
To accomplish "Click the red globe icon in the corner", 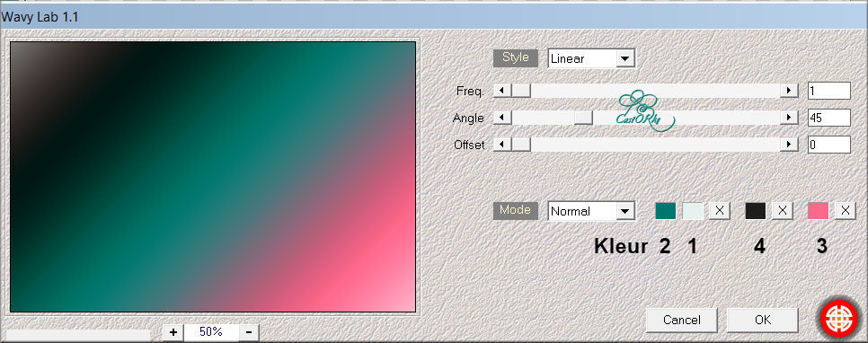I will 839,319.
